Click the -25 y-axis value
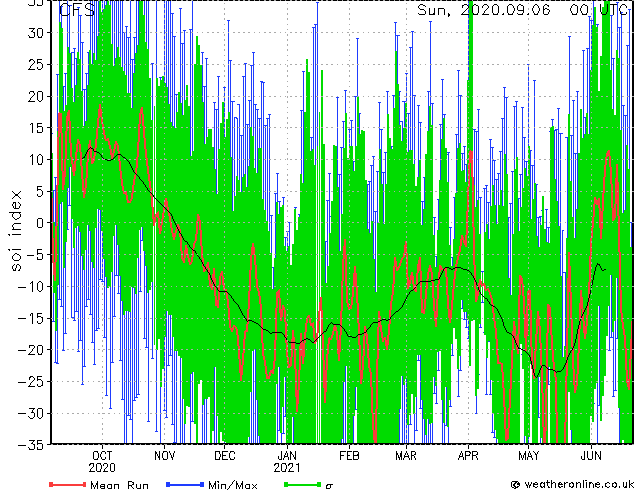This screenshot has height=490, width=634. (x=31, y=381)
